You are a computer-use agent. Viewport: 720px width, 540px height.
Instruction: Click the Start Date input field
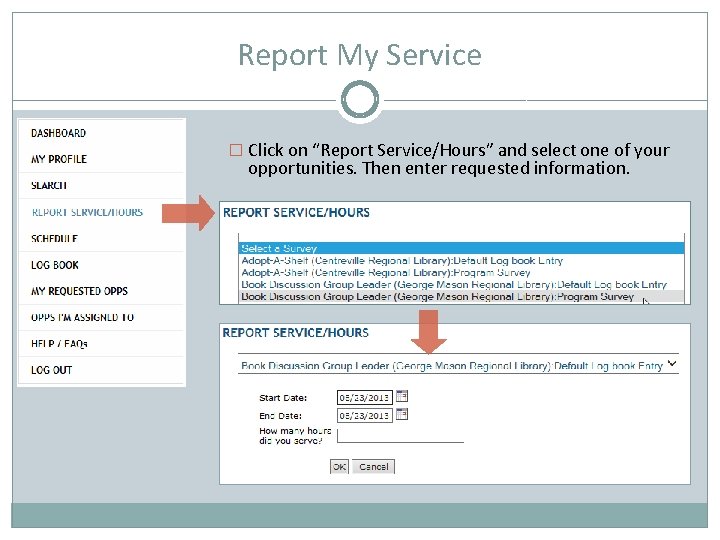click(365, 398)
